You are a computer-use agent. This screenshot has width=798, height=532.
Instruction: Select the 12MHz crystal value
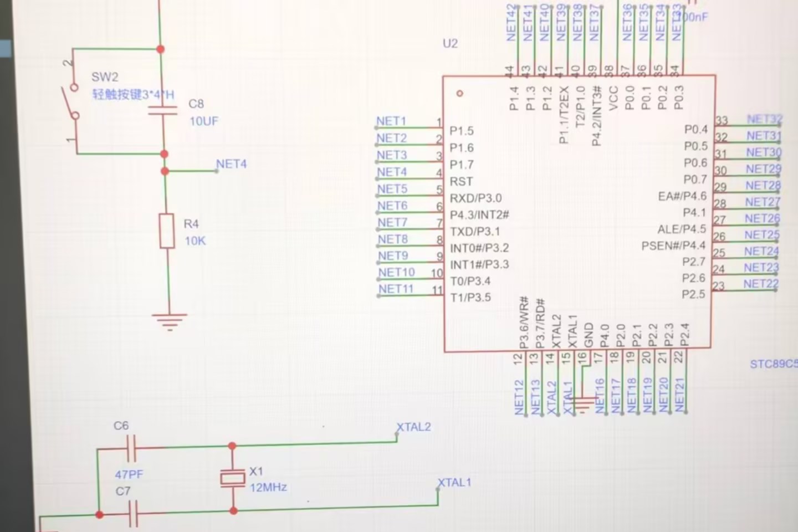click(x=268, y=488)
